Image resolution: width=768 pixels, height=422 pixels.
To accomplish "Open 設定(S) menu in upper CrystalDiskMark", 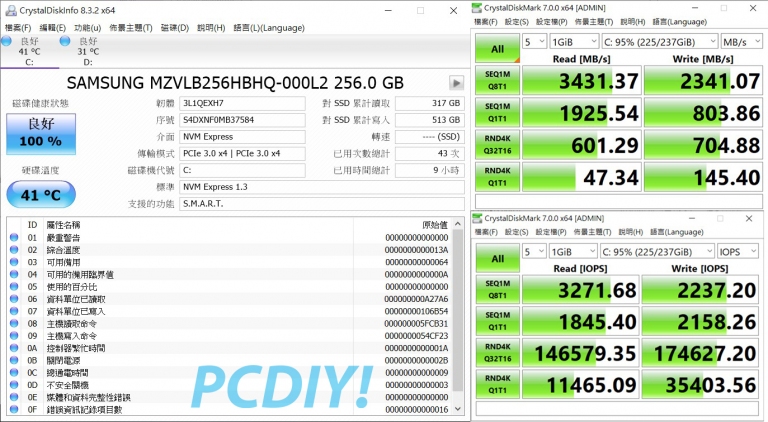I will pos(517,22).
